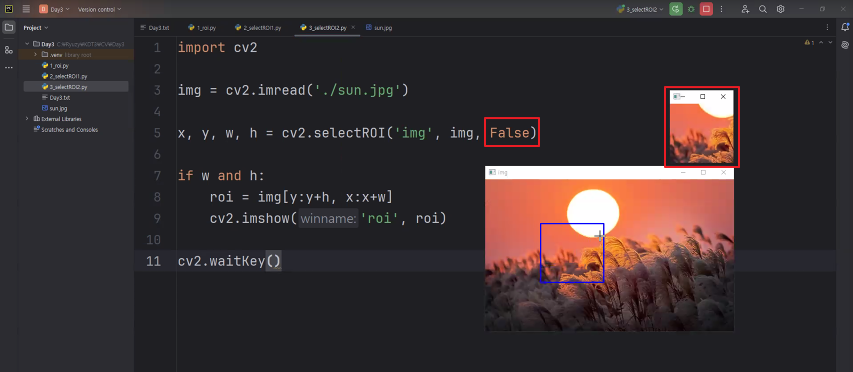Click the warning indicator showing 1 problem

pos(809,42)
